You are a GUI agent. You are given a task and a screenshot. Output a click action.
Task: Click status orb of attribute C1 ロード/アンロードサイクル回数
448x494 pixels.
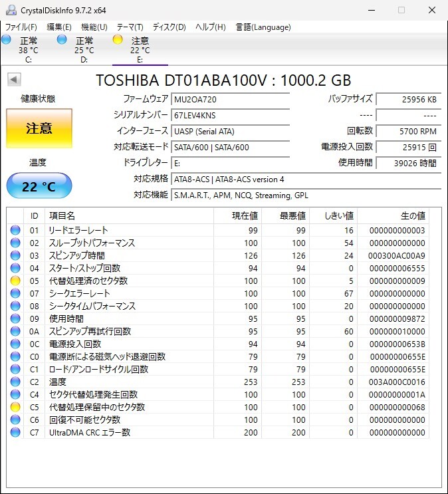(15, 369)
